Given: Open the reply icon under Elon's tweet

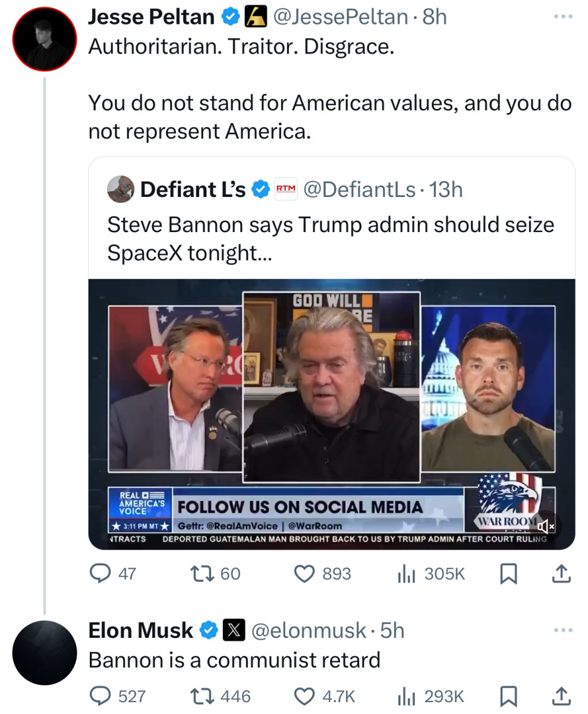Looking at the screenshot, I should coord(101,696).
